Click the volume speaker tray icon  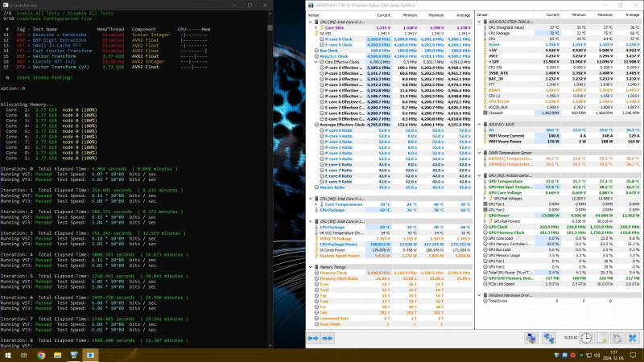[x=597, y=356]
